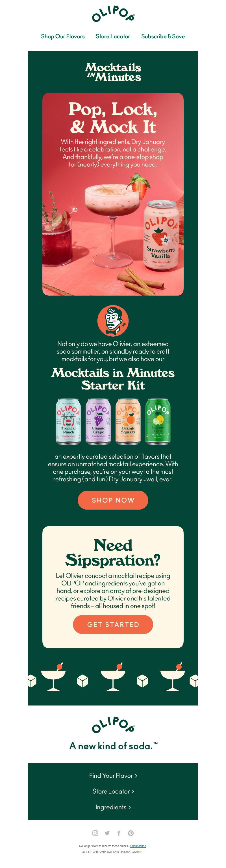Screen dimensions: 226x868
Task: Open the Facebook icon in footer
Action: pyautogui.click(x=119, y=833)
